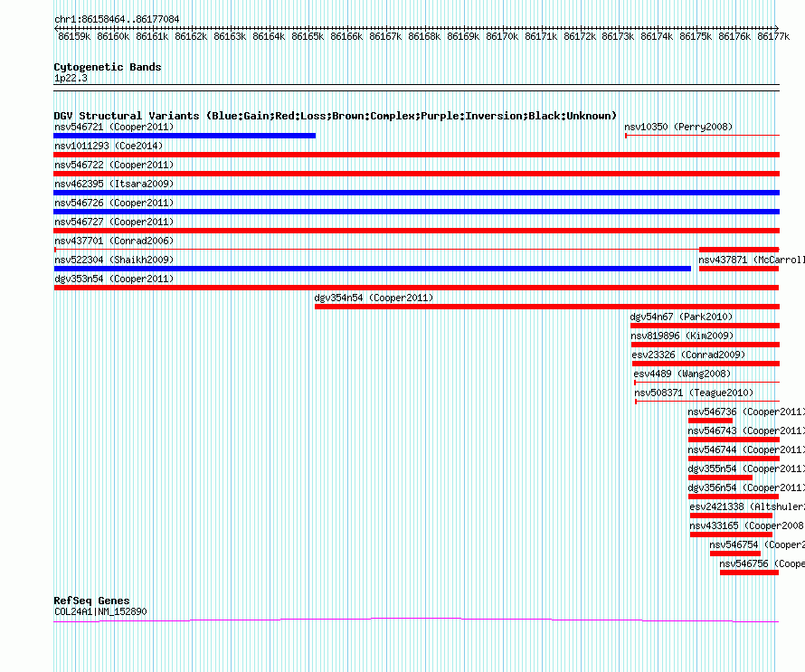Viewport: 805px width, 672px height.
Task: Click the chr1:86158464..86177084 region label
Action: click(x=117, y=19)
